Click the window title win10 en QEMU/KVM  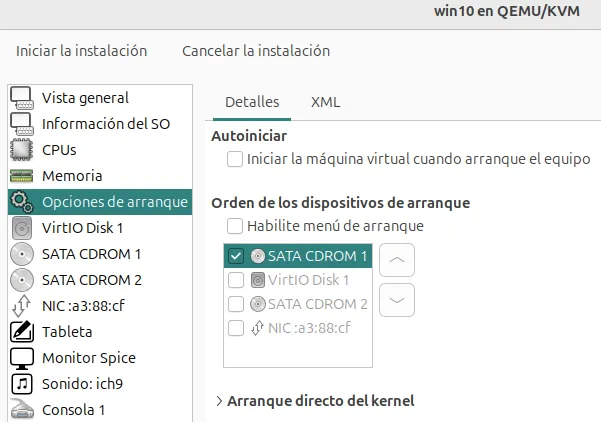pos(507,11)
